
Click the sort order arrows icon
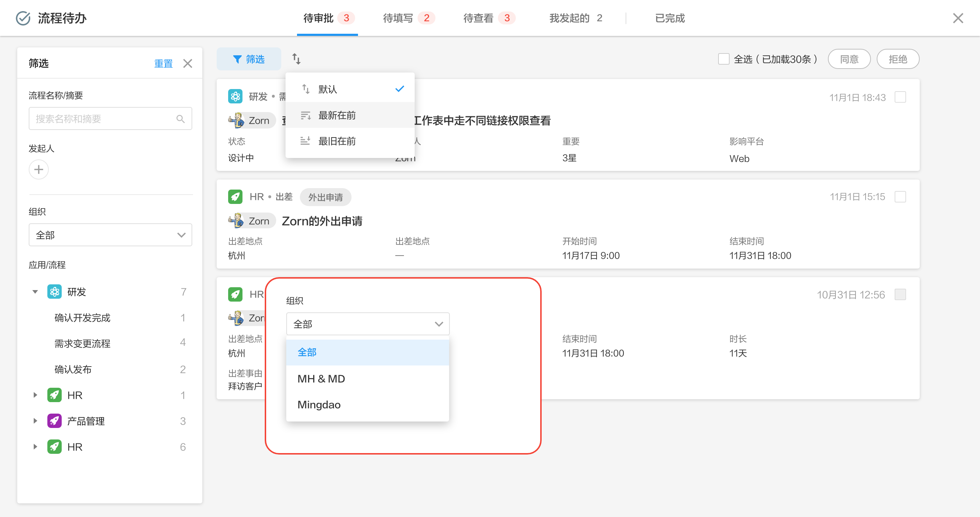click(296, 59)
